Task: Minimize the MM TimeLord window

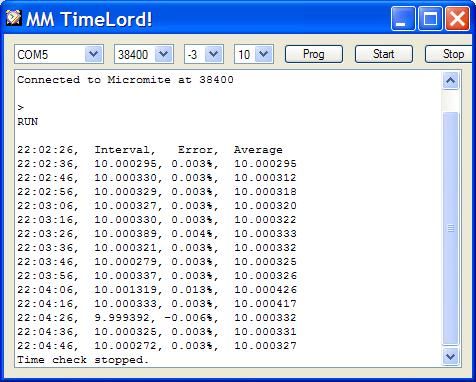Action: click(403, 19)
